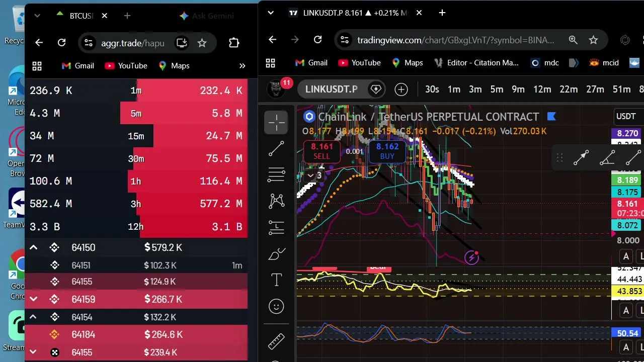The height and width of the screenshot is (362, 644).
Task: Select the 3m chart timeframe
Action: [x=475, y=89]
